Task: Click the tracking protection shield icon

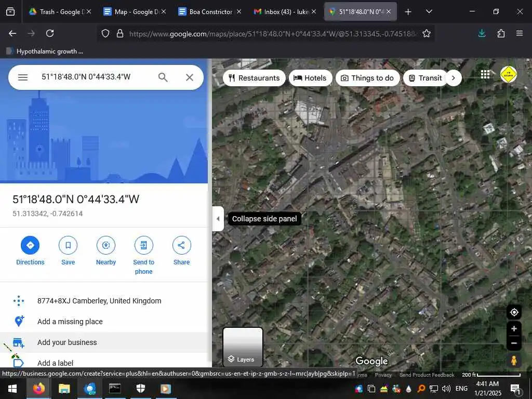Action: (105, 33)
